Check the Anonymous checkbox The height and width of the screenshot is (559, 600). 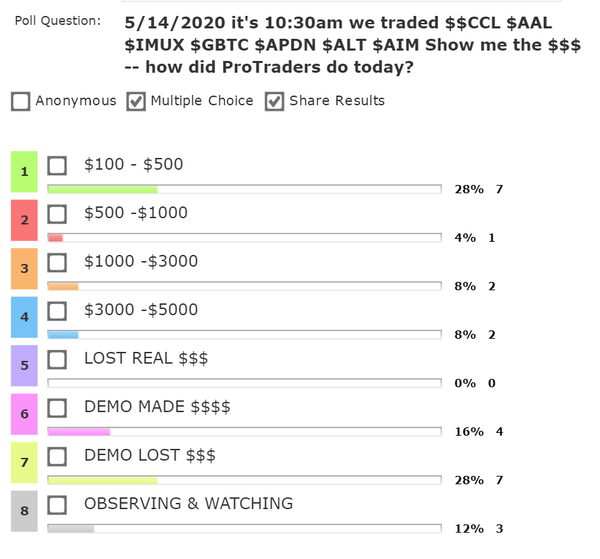pyautogui.click(x=20, y=101)
